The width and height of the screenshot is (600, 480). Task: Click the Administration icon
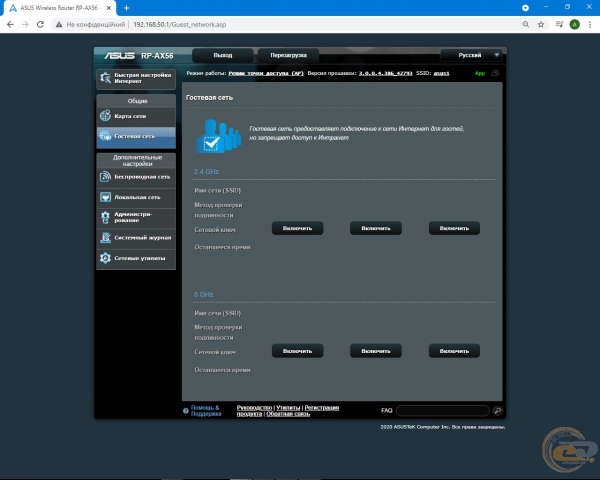pyautogui.click(x=105, y=217)
